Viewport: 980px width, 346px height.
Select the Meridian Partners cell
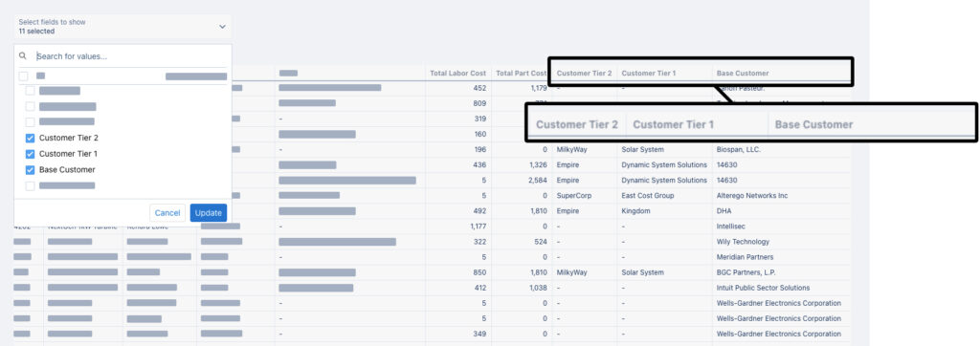(x=745, y=257)
